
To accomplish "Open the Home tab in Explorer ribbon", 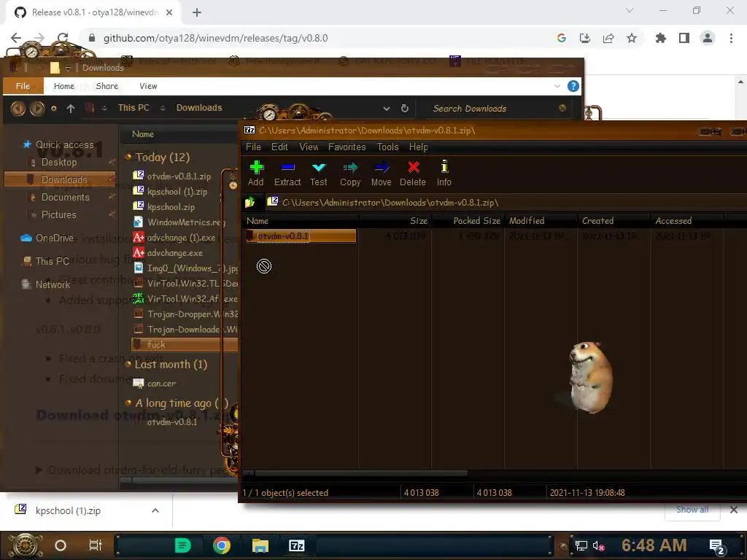I will click(x=64, y=86).
